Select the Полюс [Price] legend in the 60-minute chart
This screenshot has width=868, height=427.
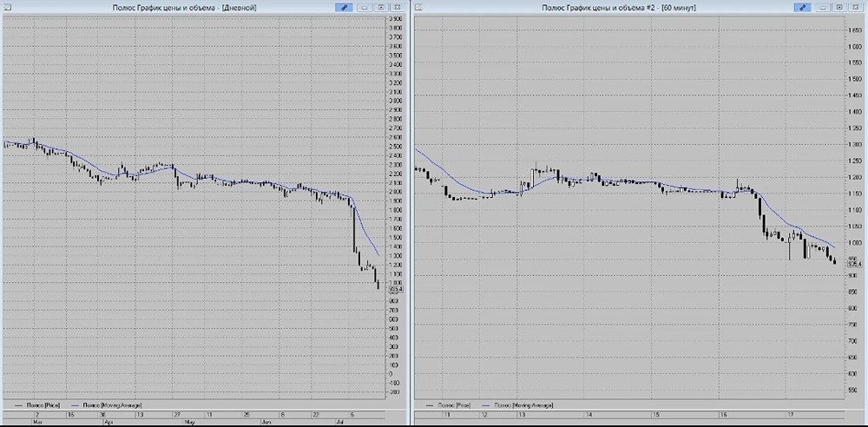[x=447, y=405]
